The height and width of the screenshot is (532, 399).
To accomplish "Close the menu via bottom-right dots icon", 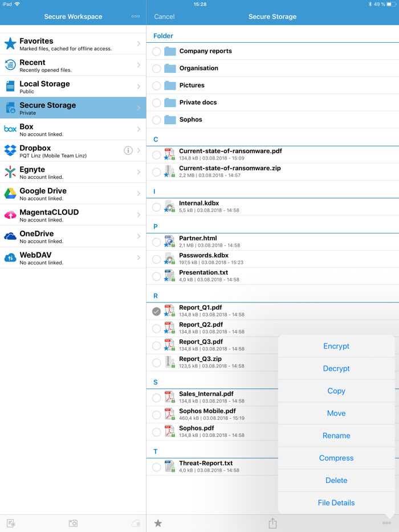I will point(386,523).
